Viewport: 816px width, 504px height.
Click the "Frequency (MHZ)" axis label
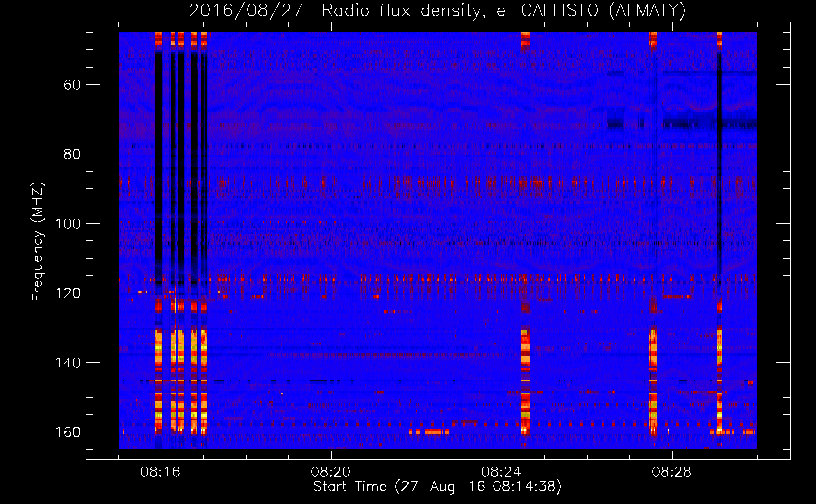(x=38, y=241)
